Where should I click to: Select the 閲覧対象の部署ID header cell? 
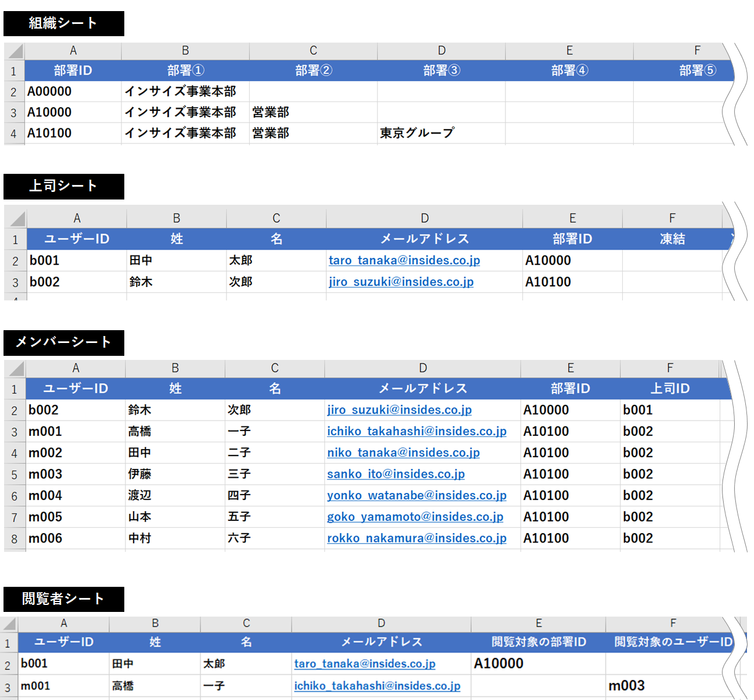pyautogui.click(x=539, y=642)
